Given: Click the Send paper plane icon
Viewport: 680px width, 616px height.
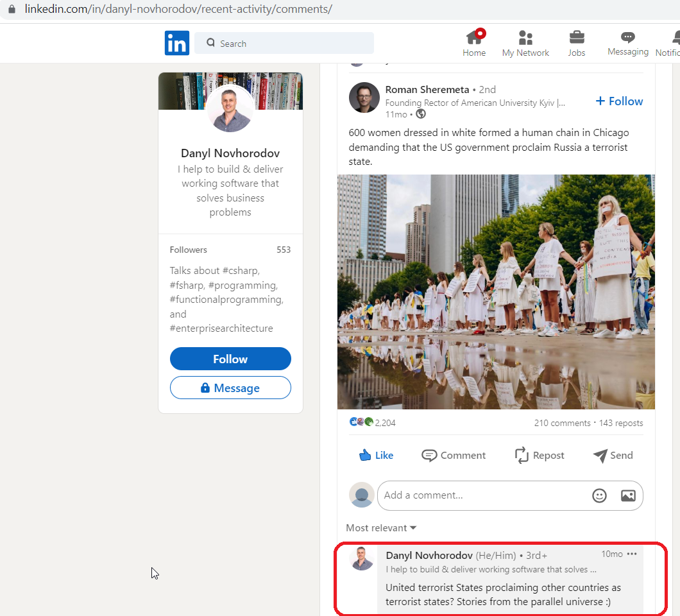Looking at the screenshot, I should (600, 456).
